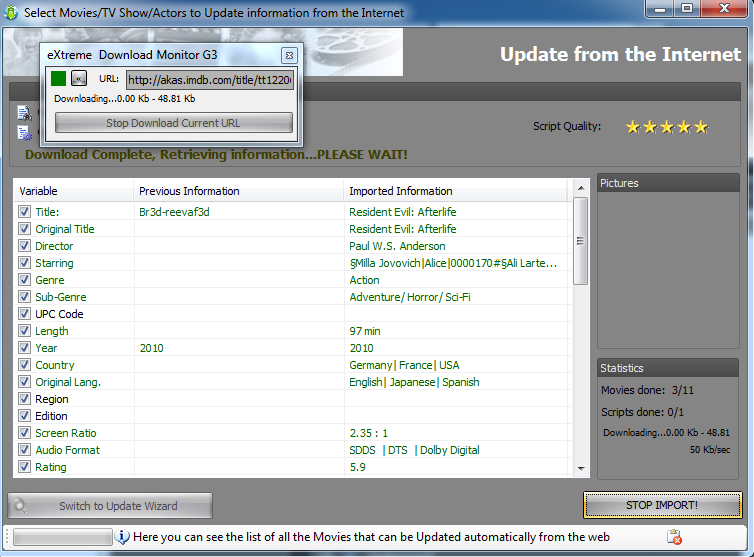Click the 'Scripts done: 0/1' statistic
The image size is (754, 557).
pyautogui.click(x=642, y=412)
